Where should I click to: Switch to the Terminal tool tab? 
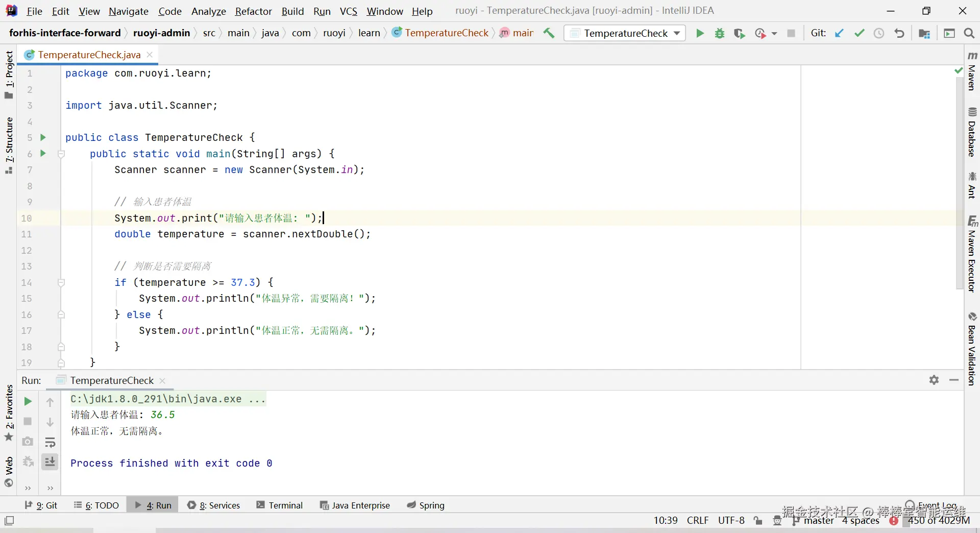pos(280,505)
